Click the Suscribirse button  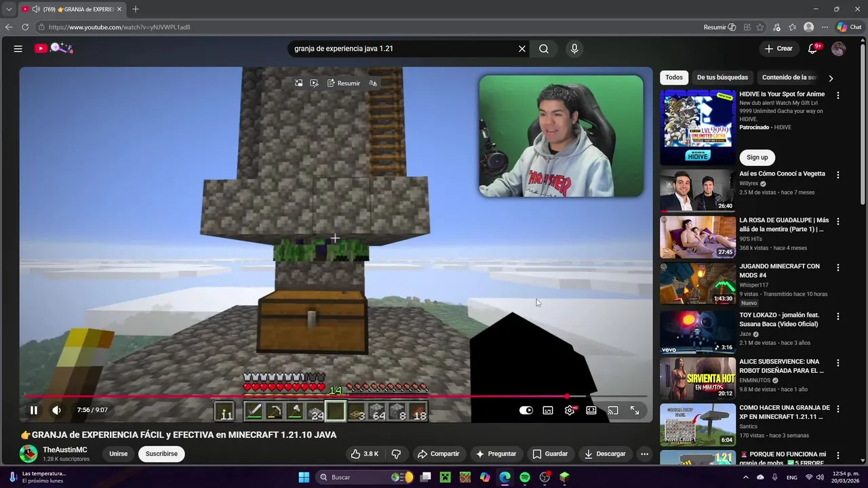coord(161,454)
